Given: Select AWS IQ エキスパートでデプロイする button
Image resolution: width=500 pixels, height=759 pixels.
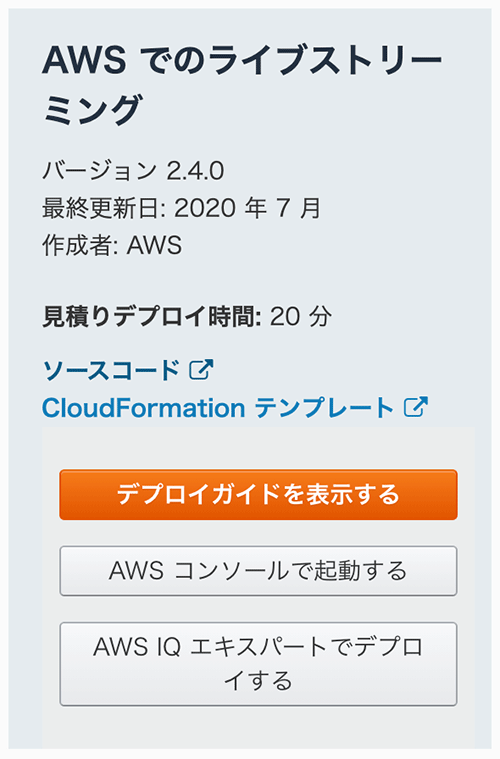Looking at the screenshot, I should point(258,664).
